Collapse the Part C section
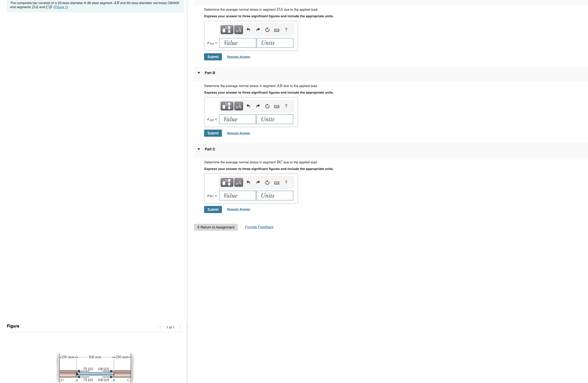This screenshot has height=383, width=588. (199, 149)
